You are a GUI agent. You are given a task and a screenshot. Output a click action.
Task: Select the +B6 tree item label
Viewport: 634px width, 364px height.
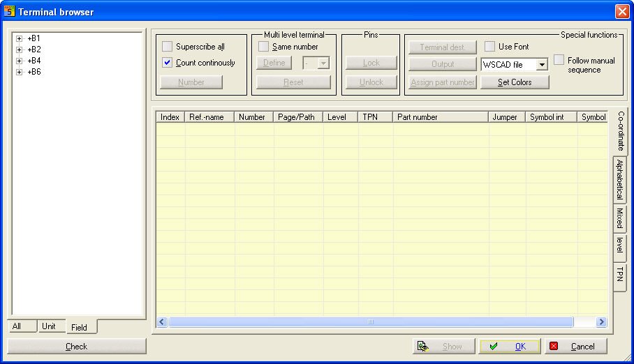click(x=34, y=72)
